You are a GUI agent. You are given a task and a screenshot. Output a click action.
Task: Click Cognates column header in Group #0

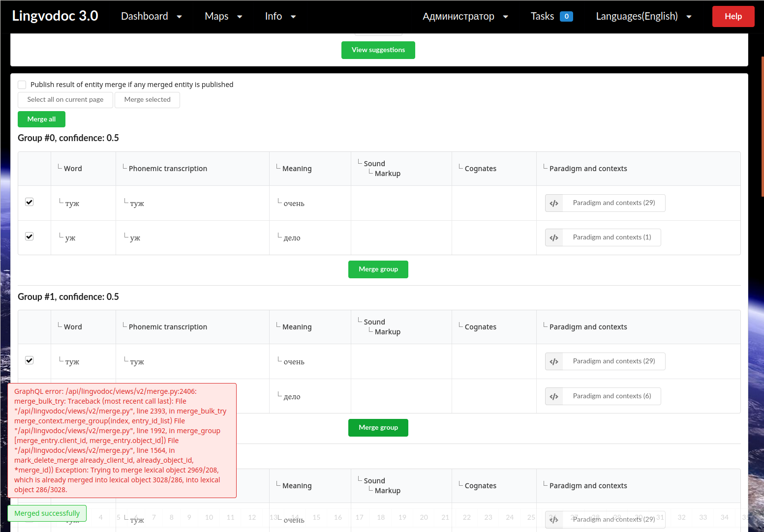click(x=480, y=169)
